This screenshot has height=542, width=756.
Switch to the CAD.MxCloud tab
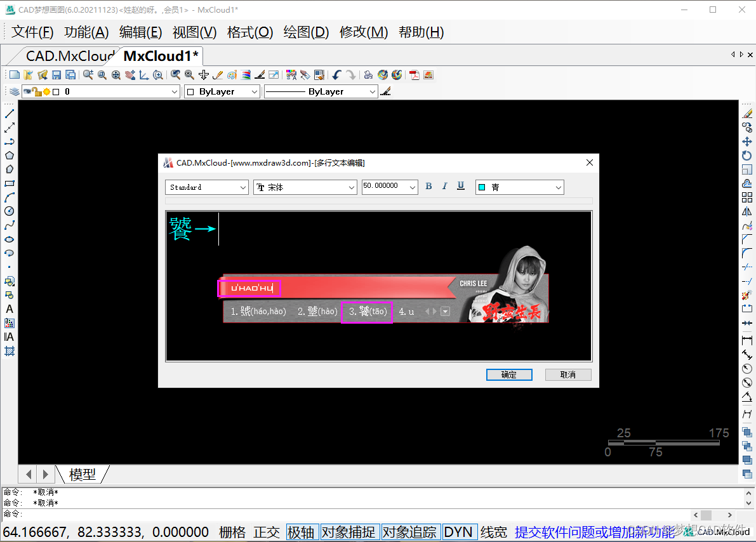click(x=69, y=56)
